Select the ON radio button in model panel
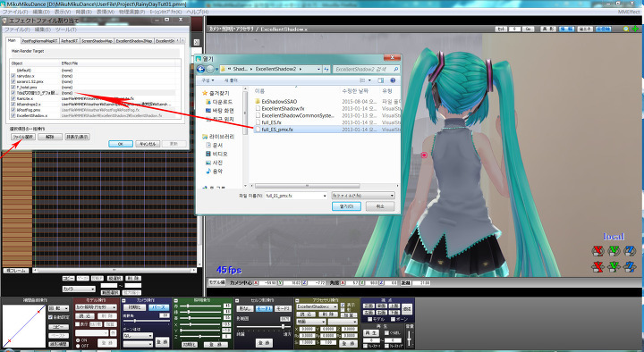The width and height of the screenshot is (644, 352). [x=78, y=340]
